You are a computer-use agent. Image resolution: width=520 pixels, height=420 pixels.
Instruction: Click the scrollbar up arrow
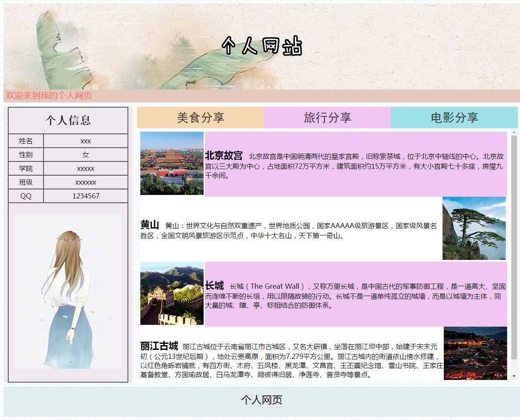coord(514,132)
